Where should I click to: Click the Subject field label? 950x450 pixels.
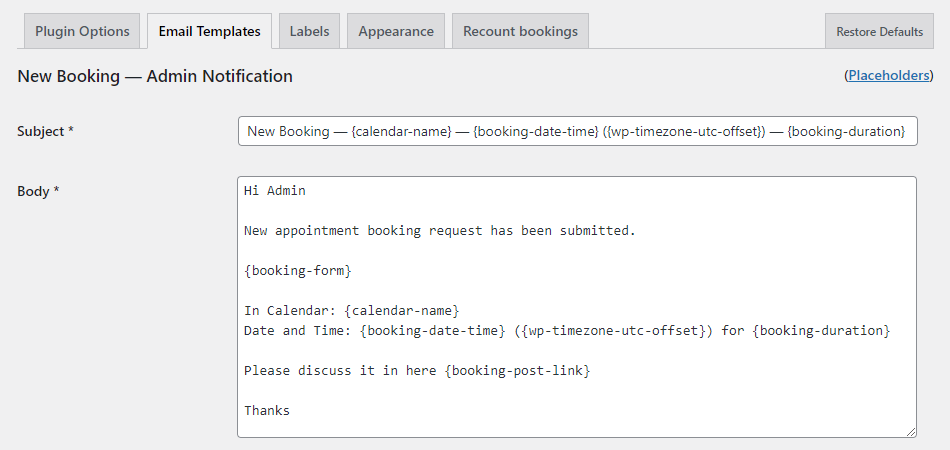click(45, 131)
